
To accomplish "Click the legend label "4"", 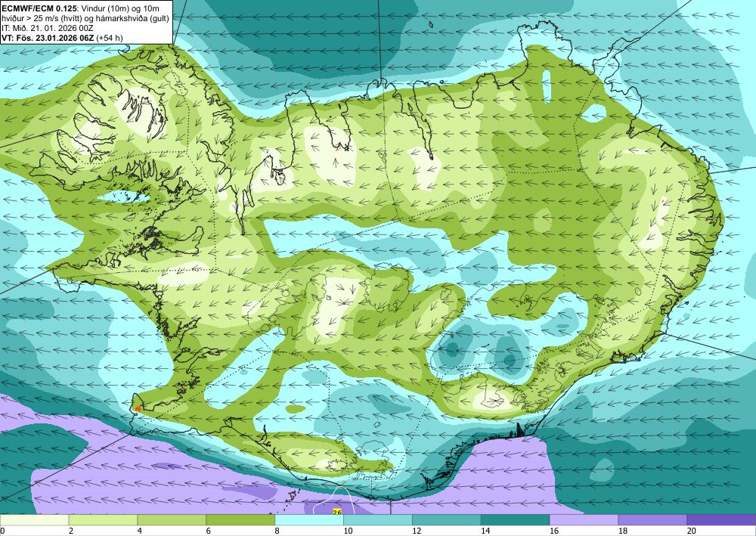I will (140, 531).
